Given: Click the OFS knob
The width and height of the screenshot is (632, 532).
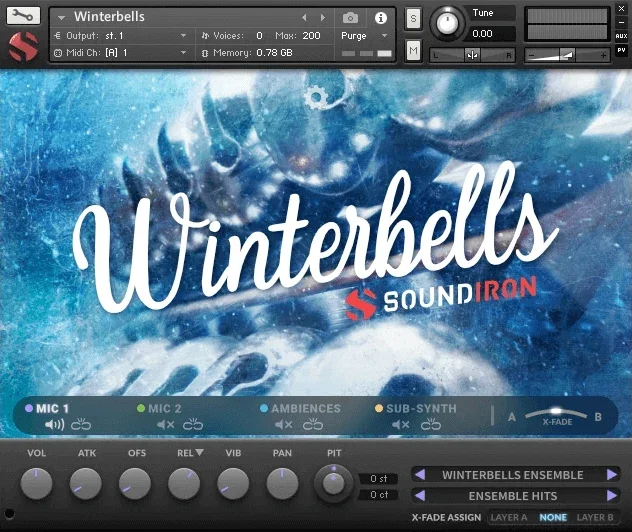Looking at the screenshot, I should (135, 483).
